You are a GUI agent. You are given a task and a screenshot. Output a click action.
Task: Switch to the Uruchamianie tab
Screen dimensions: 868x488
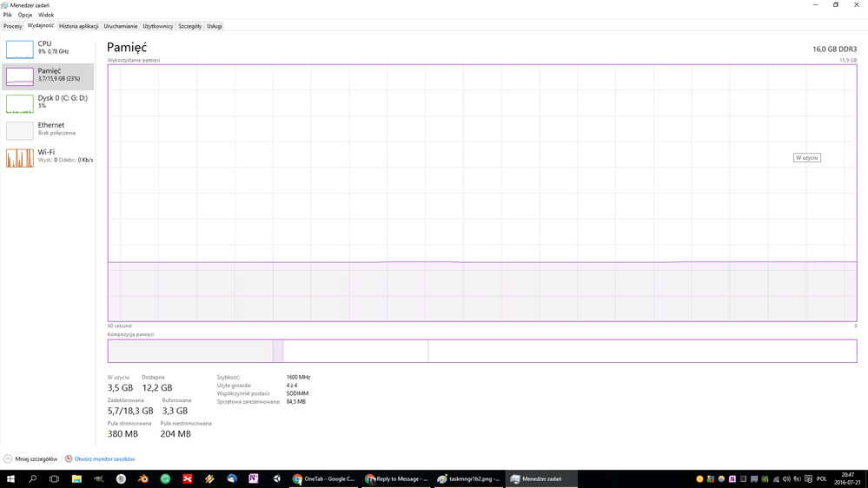point(121,26)
